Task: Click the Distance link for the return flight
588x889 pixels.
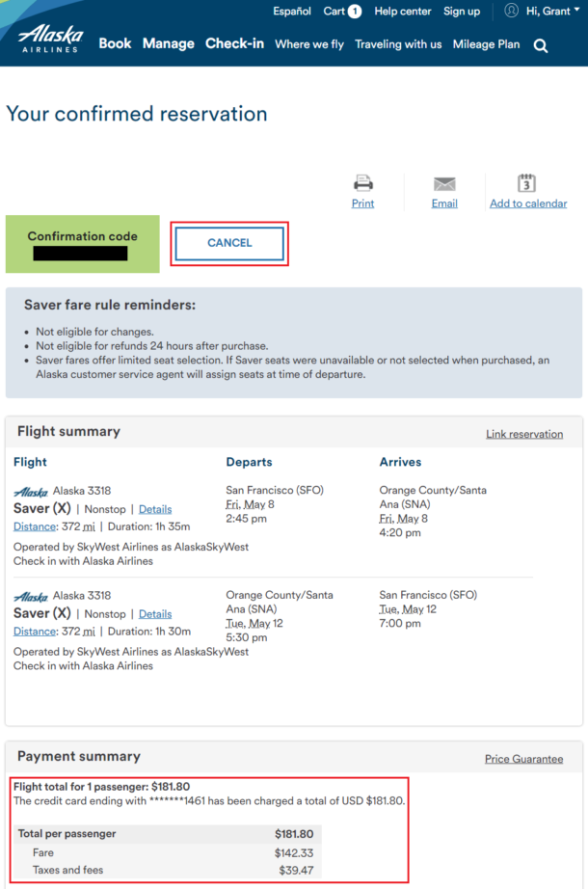Action: [x=33, y=632]
